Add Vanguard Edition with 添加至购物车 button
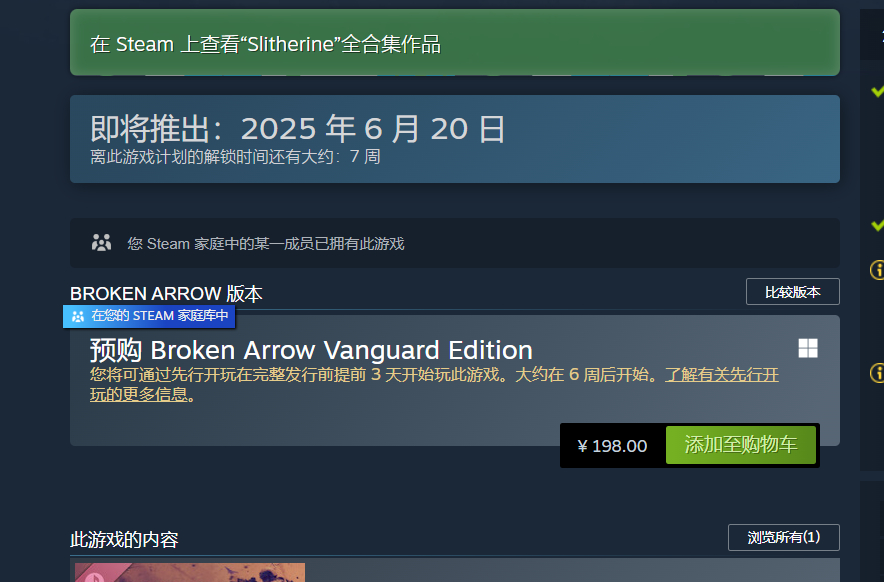The width and height of the screenshot is (884, 582). tap(741, 445)
